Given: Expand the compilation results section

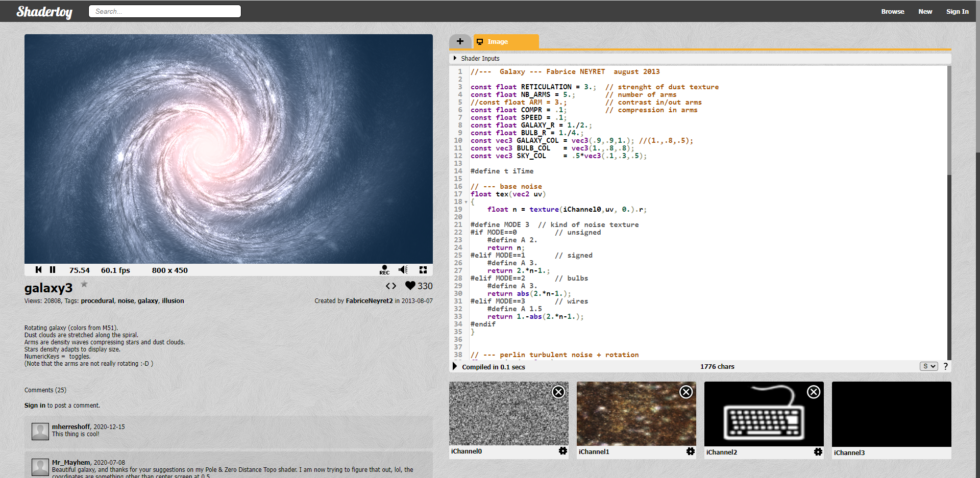Looking at the screenshot, I should pos(454,366).
